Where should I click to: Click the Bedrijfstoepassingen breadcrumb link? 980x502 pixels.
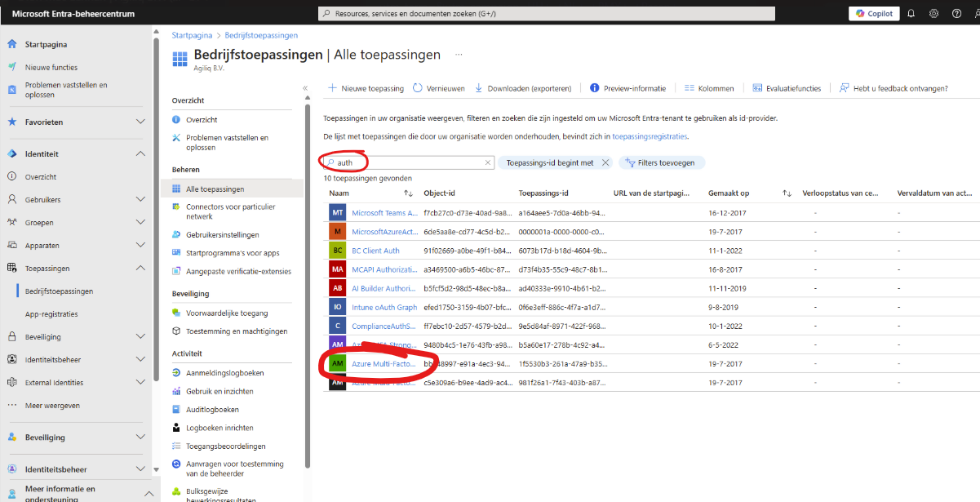260,35
